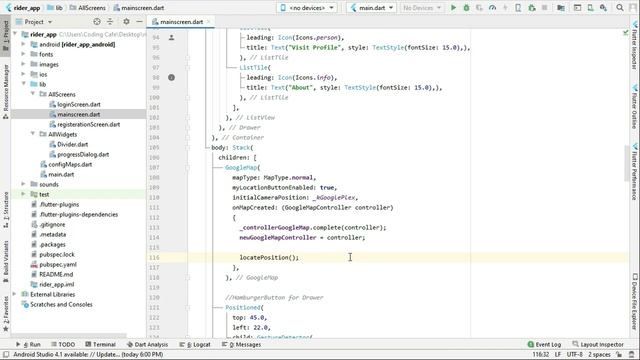The width and height of the screenshot is (640, 360).
Task: Click the Android Studio 4.1 update notification
Action: tap(88, 354)
